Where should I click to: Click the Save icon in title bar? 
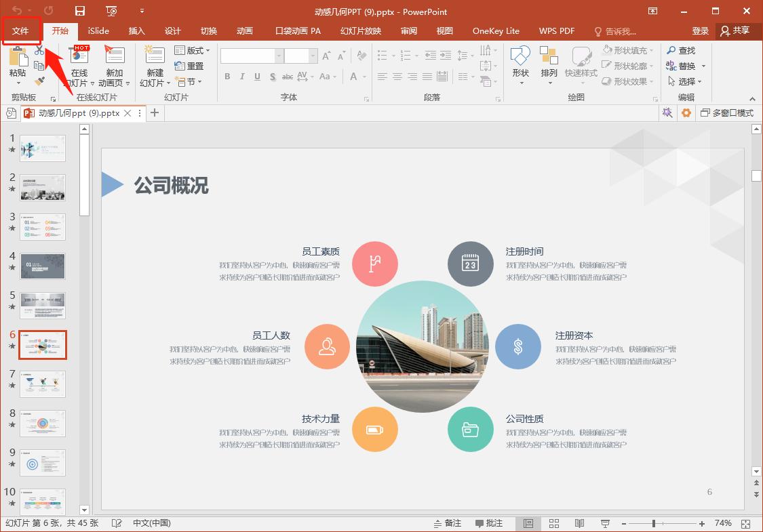(80, 11)
